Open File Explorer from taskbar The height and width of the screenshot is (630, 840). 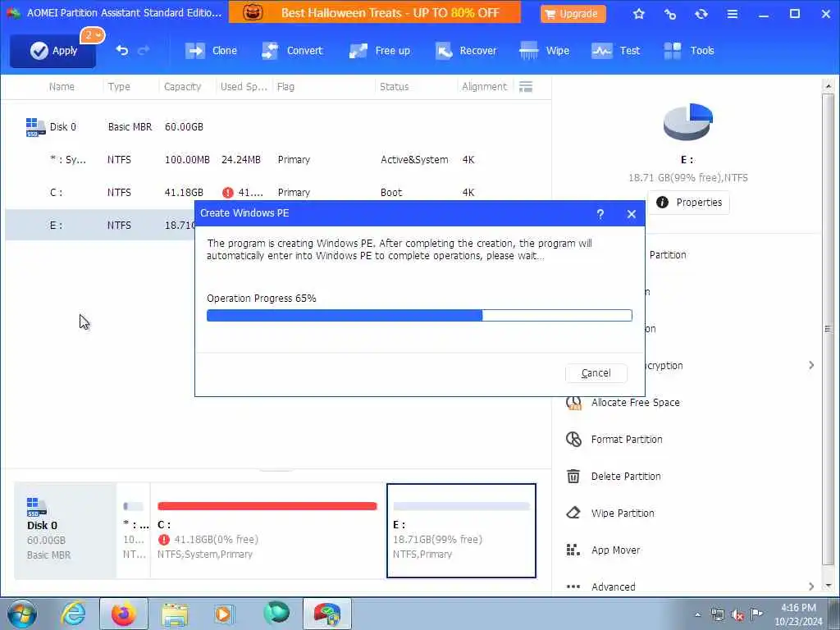175,614
